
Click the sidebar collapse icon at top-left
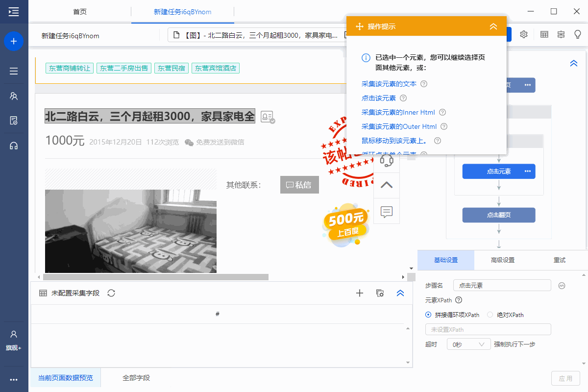(14, 11)
